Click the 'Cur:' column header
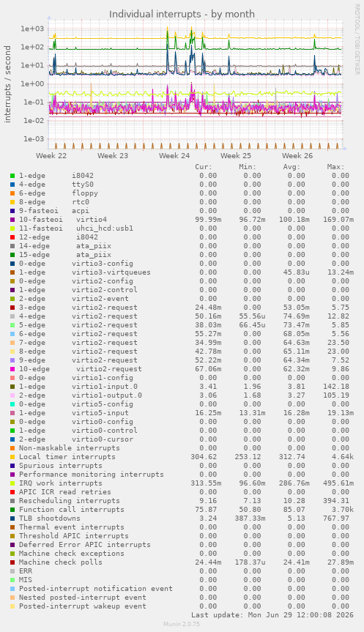Image resolution: width=364 pixels, height=632 pixels. pos(204,167)
